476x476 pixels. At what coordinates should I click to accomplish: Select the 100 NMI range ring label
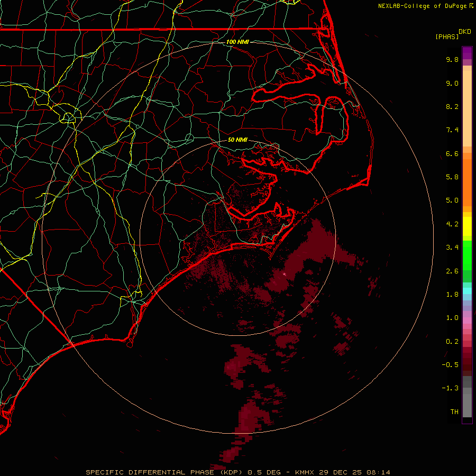237,42
